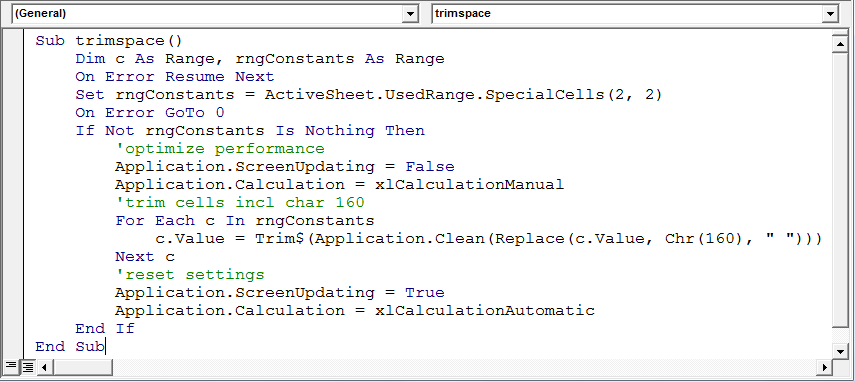Click the horizontal scrollbar thumb

pyautogui.click(x=83, y=367)
